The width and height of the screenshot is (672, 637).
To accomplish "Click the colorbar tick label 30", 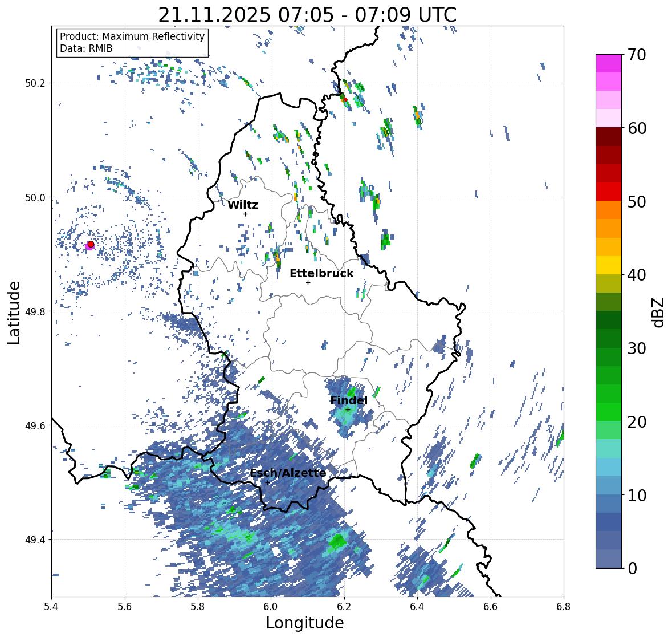I will click(637, 348).
